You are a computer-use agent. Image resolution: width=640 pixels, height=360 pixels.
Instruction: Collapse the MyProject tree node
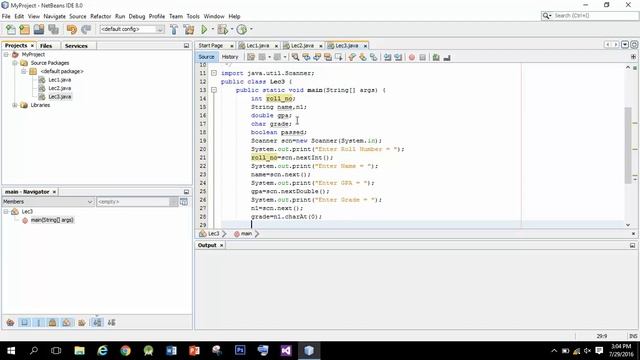click(x=6, y=54)
